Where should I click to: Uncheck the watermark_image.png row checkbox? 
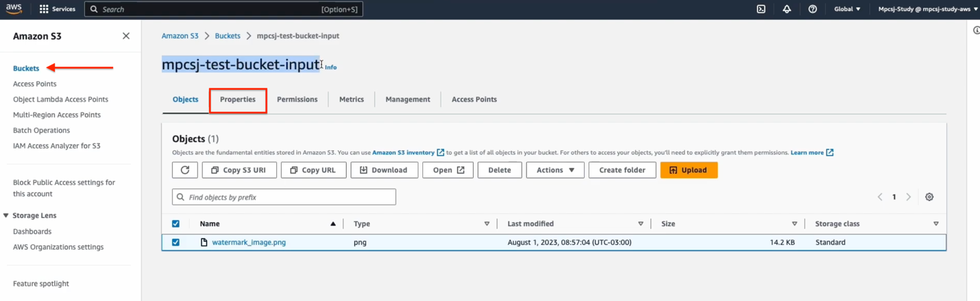[176, 242]
